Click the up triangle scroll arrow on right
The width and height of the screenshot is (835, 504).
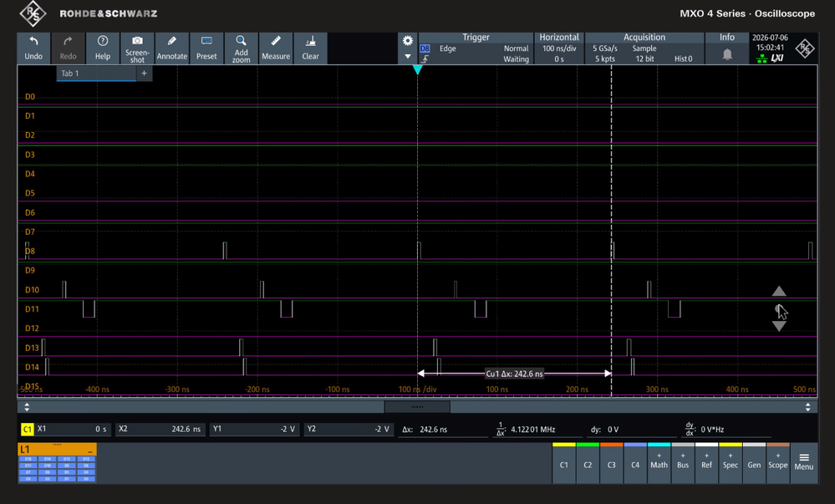click(x=779, y=291)
